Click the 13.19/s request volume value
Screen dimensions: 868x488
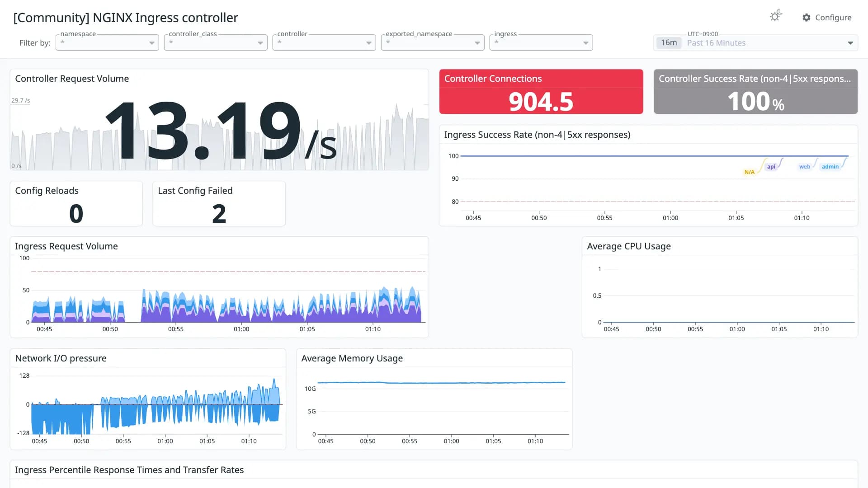tap(221, 131)
